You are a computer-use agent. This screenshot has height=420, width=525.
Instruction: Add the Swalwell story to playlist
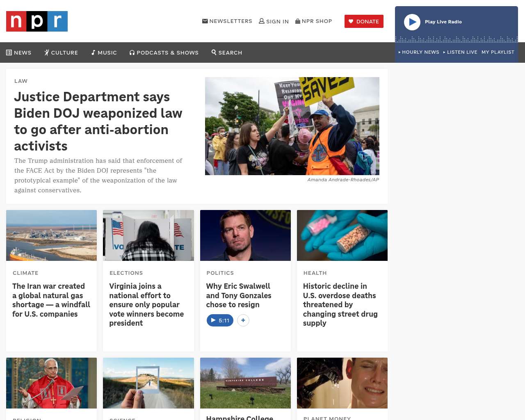click(243, 320)
